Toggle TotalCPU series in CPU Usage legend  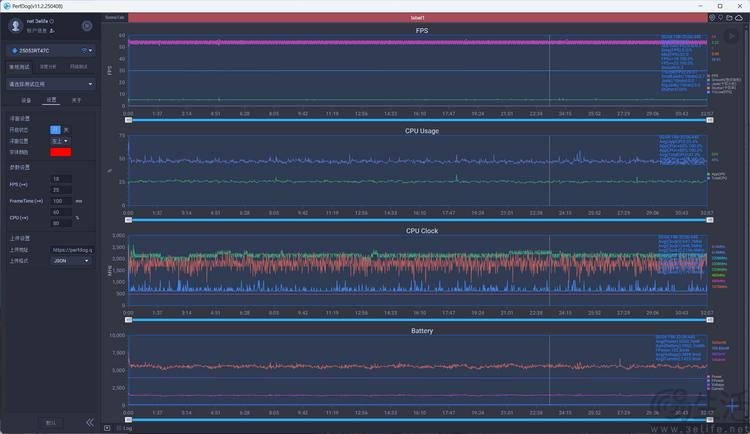717,178
